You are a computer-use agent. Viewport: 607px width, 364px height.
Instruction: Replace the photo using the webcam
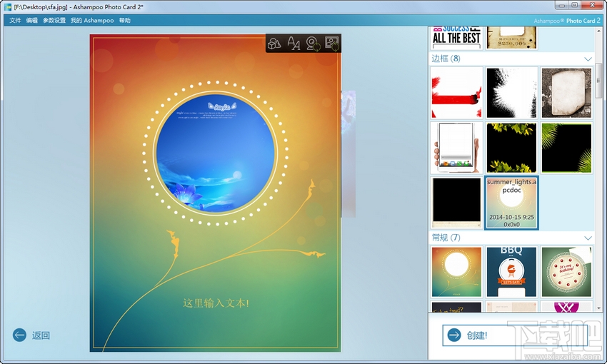point(313,44)
